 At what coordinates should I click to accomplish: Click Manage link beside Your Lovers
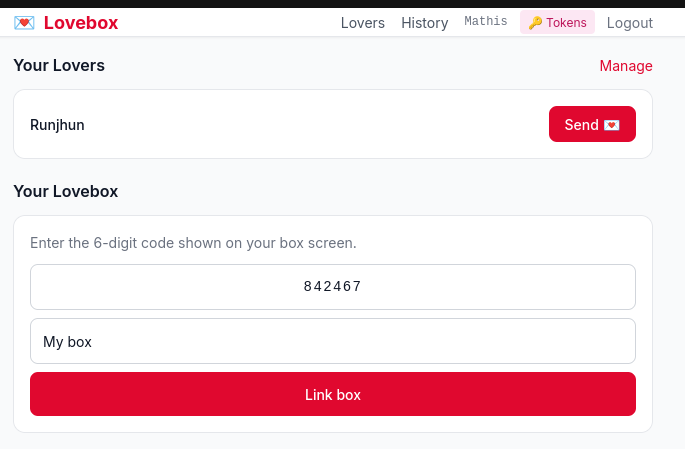626,66
